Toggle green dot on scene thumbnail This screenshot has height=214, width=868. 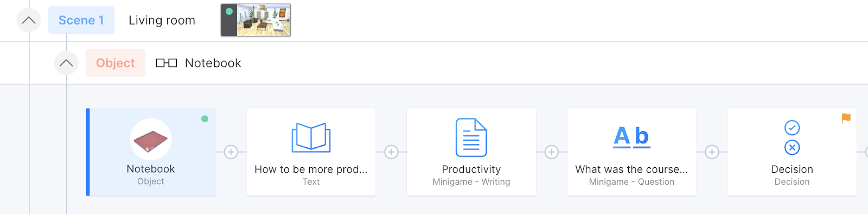(x=229, y=11)
